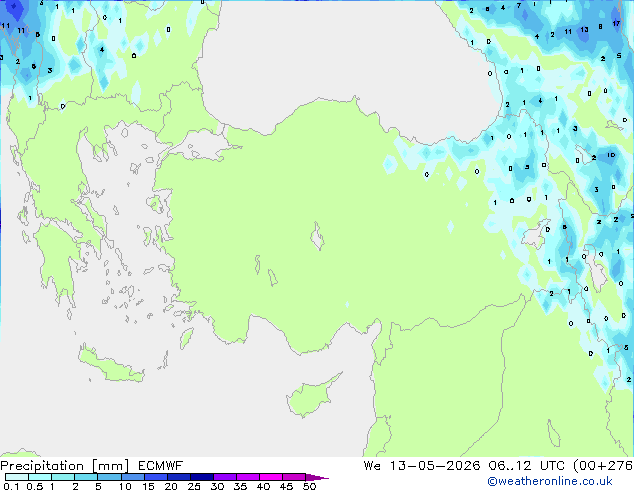
Task: Click the above-50 mm arrow legend tip
Action: (x=317, y=478)
